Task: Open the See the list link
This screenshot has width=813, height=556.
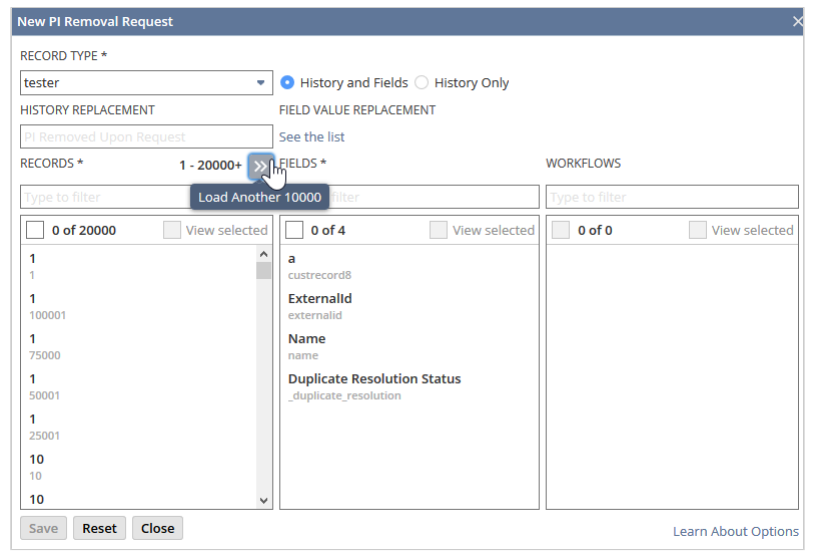Action: (312, 137)
